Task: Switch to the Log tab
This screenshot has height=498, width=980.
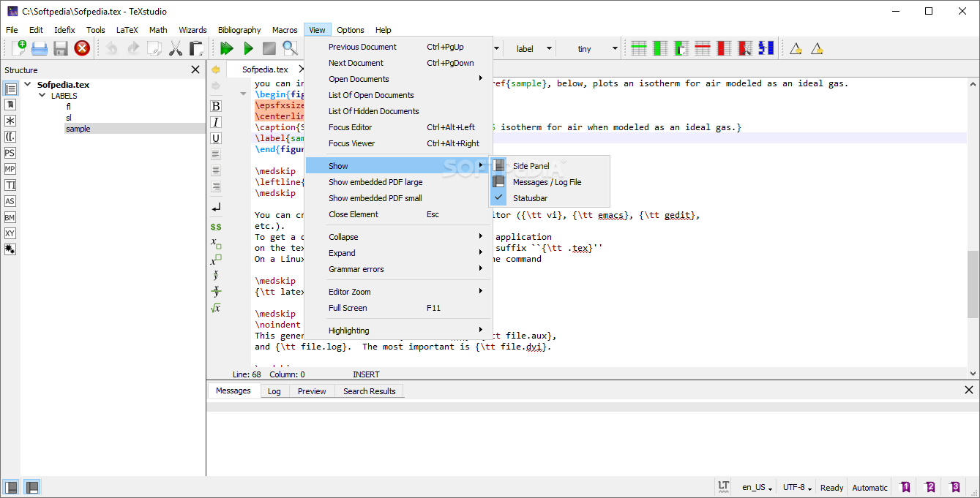Action: [274, 391]
